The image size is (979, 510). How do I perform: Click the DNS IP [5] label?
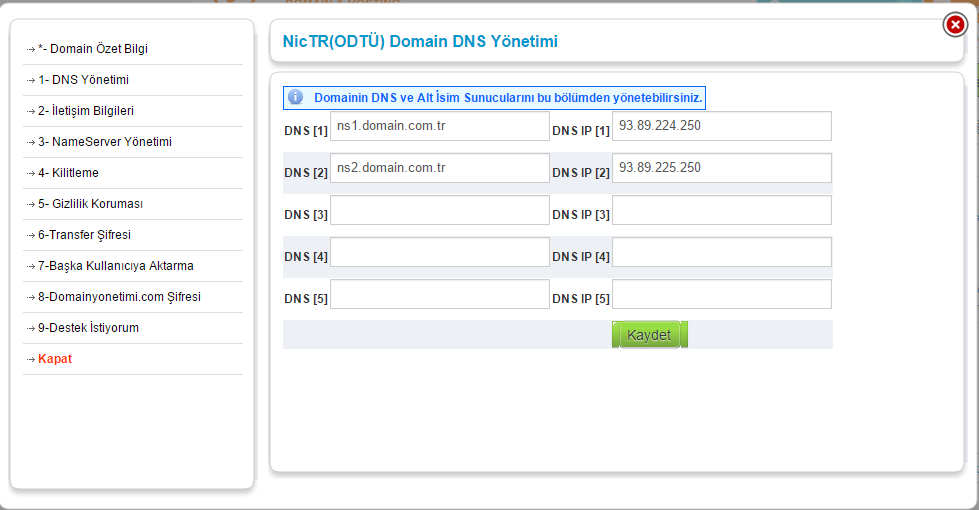click(581, 299)
